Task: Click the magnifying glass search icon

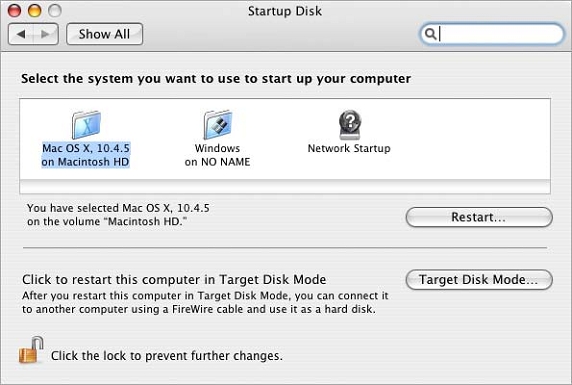Action: coord(430,34)
